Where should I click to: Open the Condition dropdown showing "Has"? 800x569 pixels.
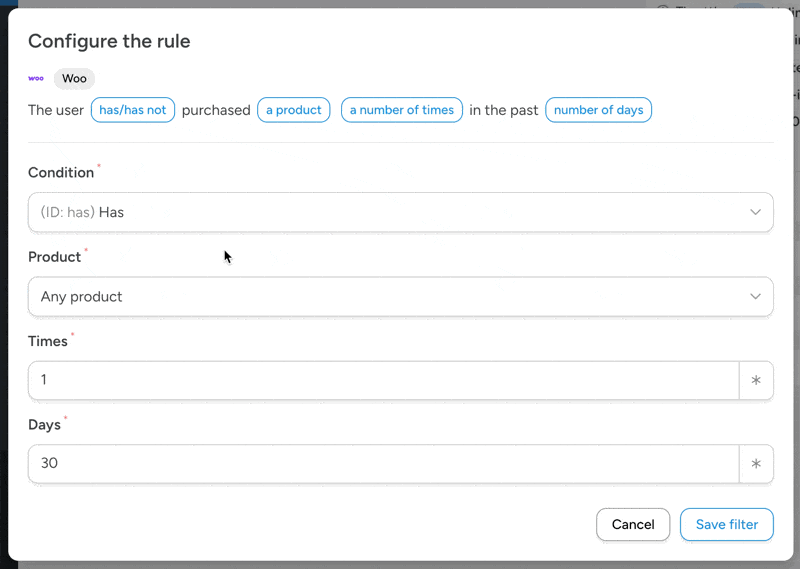(x=390, y=212)
